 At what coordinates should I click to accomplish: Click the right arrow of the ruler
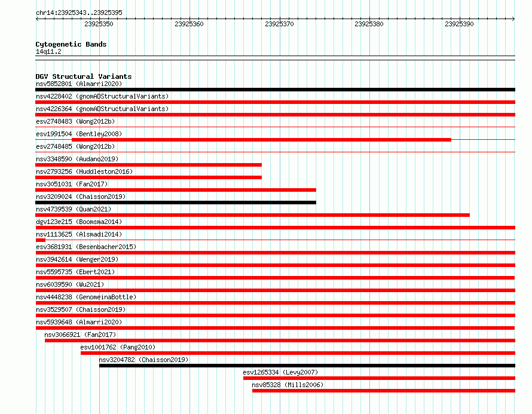click(x=513, y=19)
